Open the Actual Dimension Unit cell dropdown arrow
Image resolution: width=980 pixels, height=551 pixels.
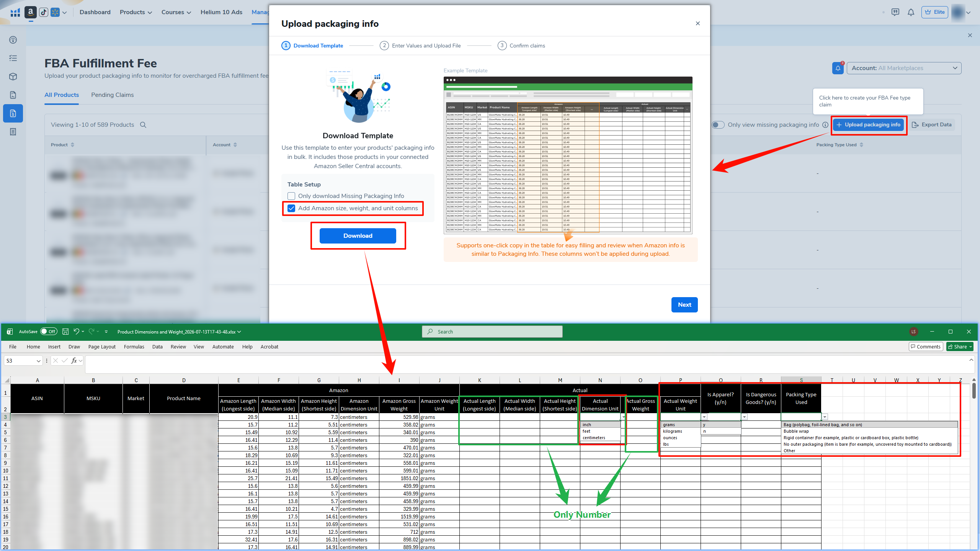pos(623,417)
